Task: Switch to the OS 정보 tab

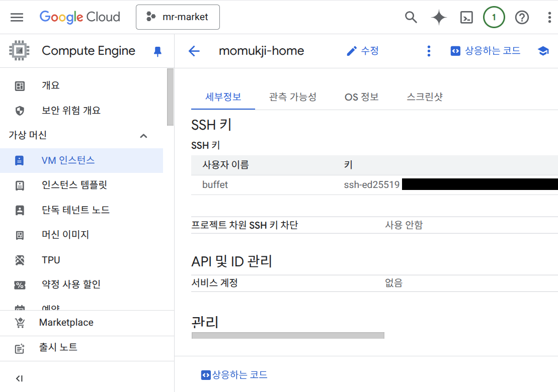Action: coord(361,97)
